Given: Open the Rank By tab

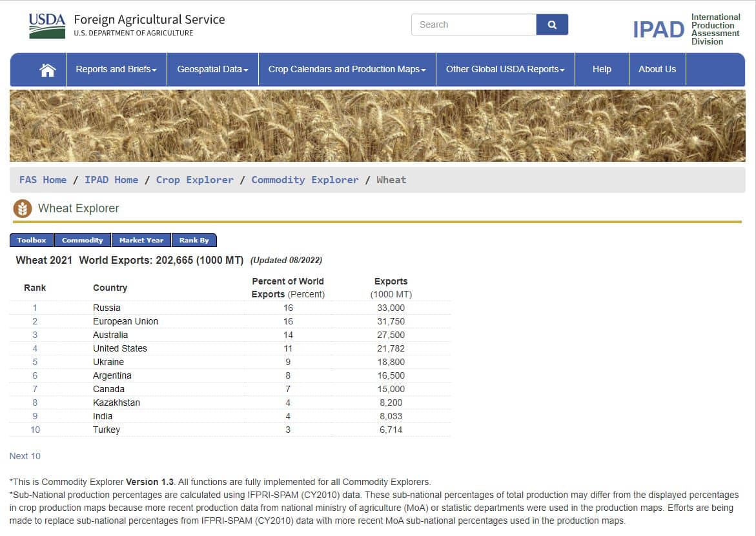Looking at the screenshot, I should [194, 240].
